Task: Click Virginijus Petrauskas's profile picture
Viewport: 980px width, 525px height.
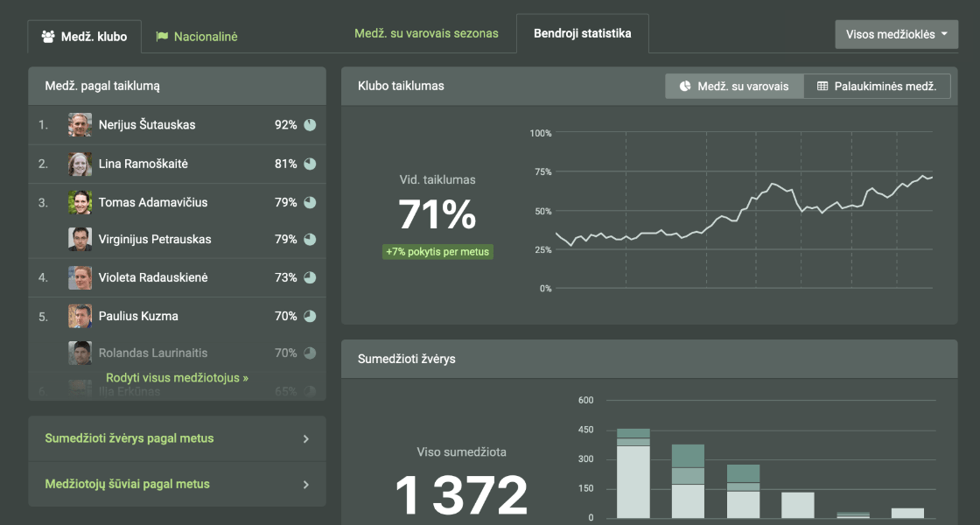Action: click(80, 239)
